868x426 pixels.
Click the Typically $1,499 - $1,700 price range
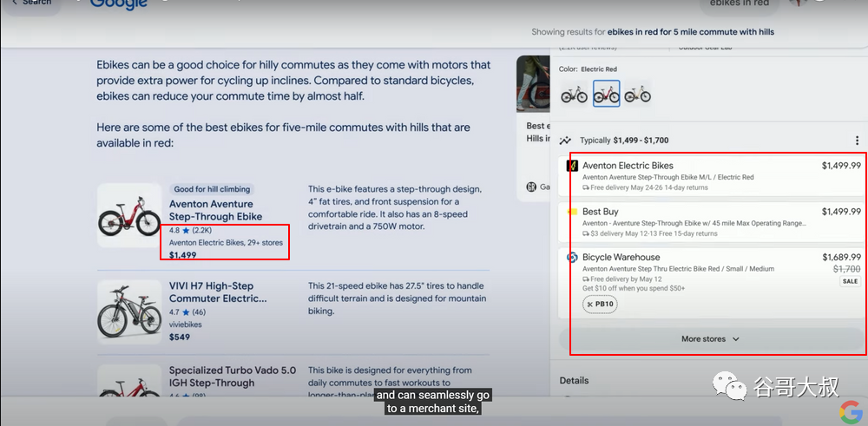[x=624, y=141]
